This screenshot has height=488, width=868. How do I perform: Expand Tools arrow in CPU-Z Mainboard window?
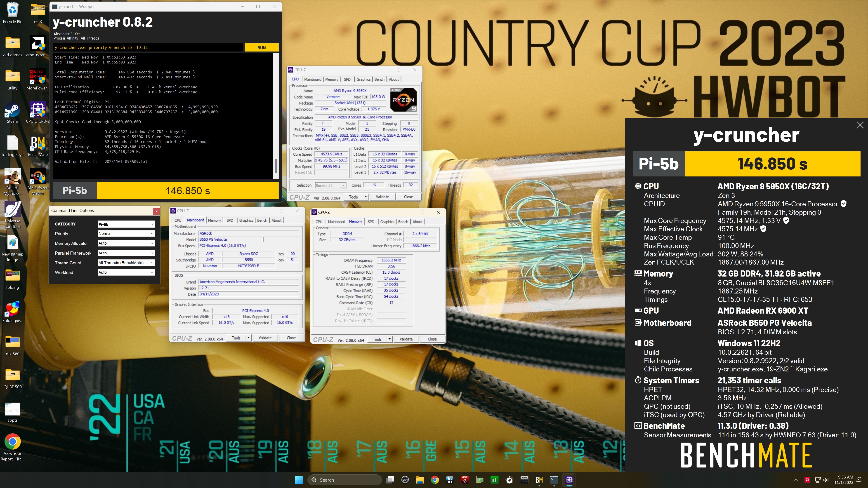click(x=248, y=338)
